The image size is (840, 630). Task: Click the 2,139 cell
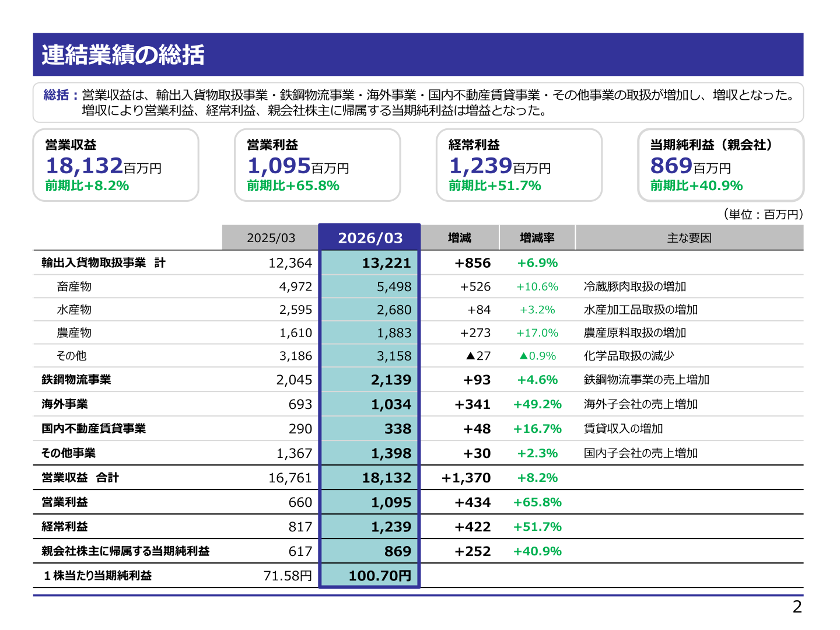tap(391, 380)
